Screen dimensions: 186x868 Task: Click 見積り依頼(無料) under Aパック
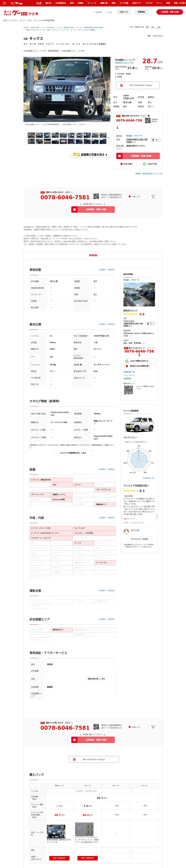click(88, 858)
